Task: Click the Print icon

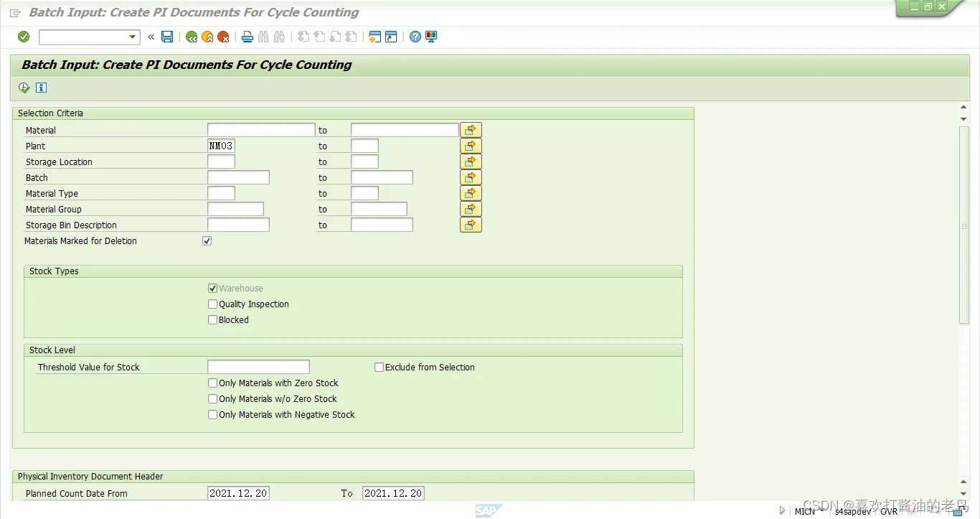Action: [248, 37]
